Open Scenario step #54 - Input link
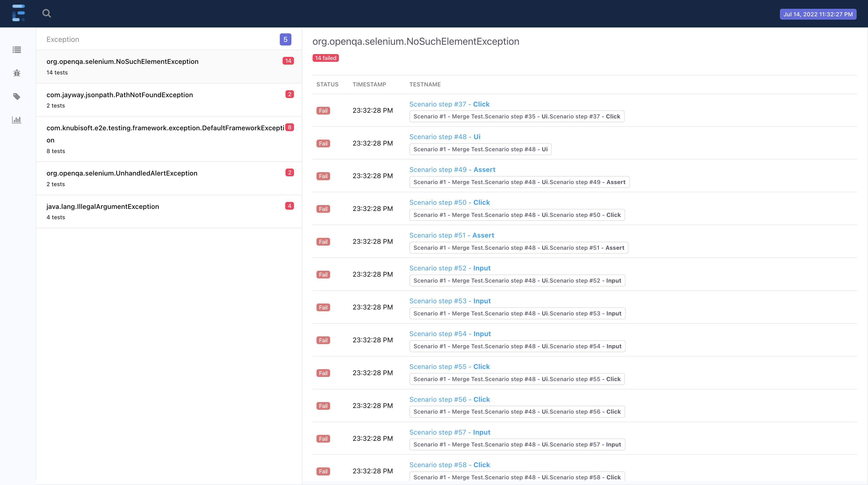The width and height of the screenshot is (868, 485). 450,334
